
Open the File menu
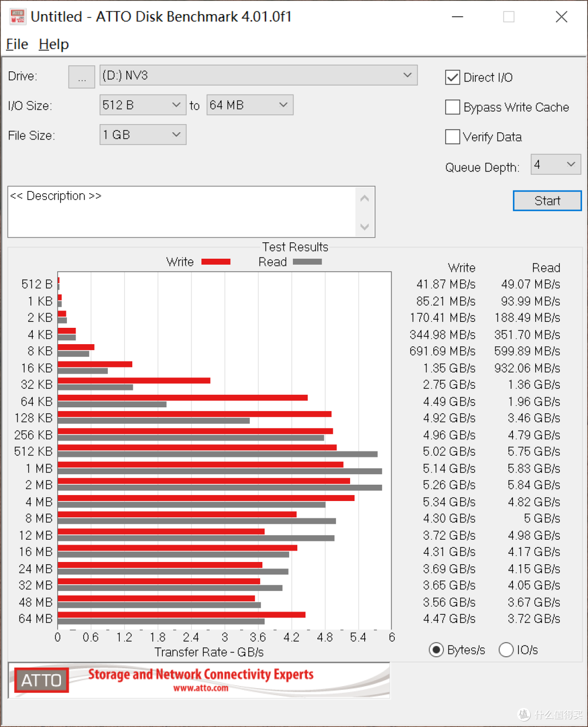click(16, 44)
